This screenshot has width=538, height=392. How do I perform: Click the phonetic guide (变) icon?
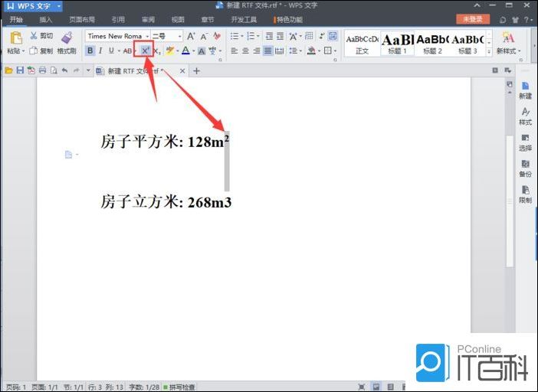[213, 51]
